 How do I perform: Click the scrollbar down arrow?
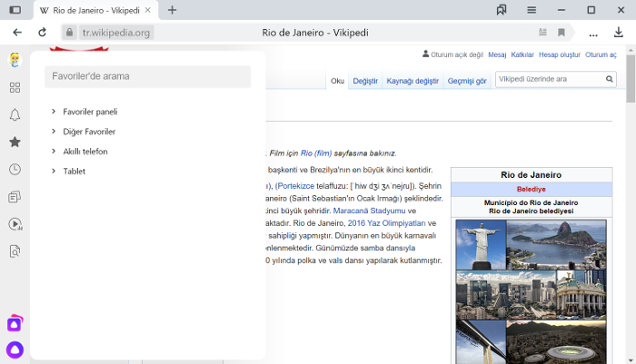tap(631, 360)
